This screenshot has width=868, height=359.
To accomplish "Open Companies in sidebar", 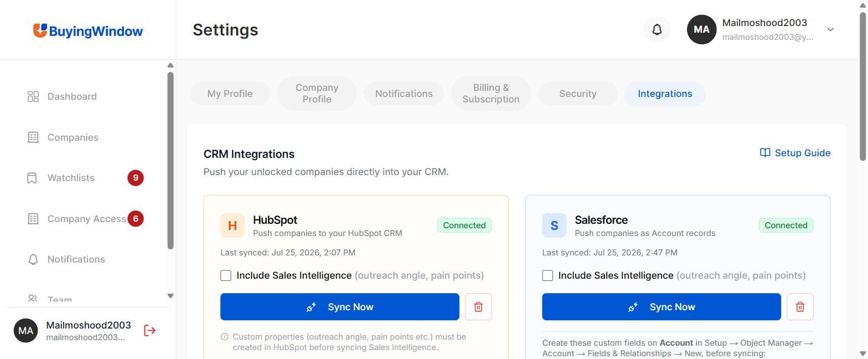I will click(73, 137).
